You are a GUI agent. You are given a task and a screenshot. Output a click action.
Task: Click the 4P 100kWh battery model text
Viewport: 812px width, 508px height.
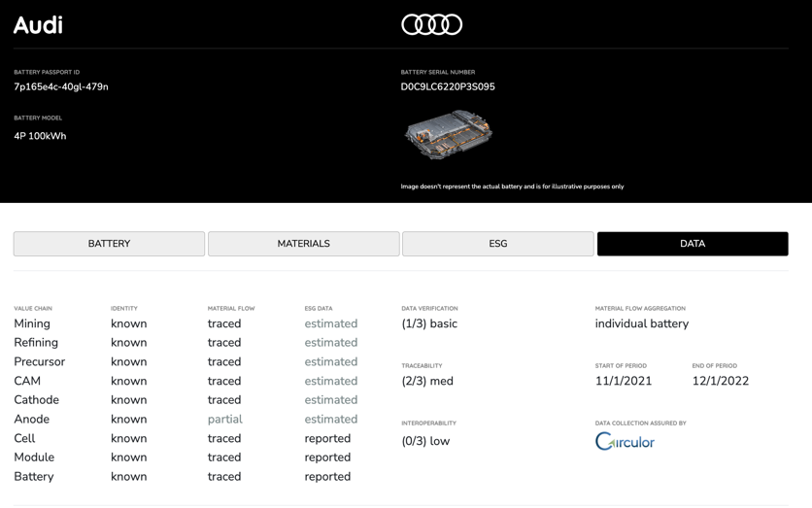click(40, 136)
